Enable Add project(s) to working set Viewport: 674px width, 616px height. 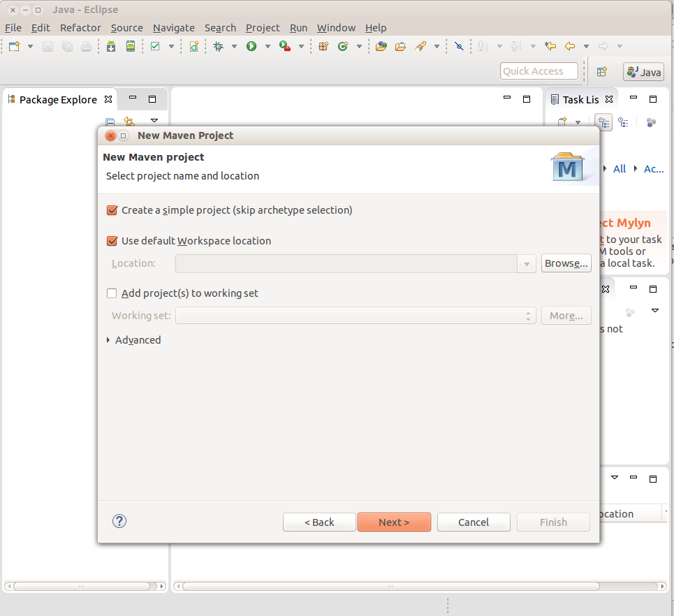pyautogui.click(x=112, y=293)
